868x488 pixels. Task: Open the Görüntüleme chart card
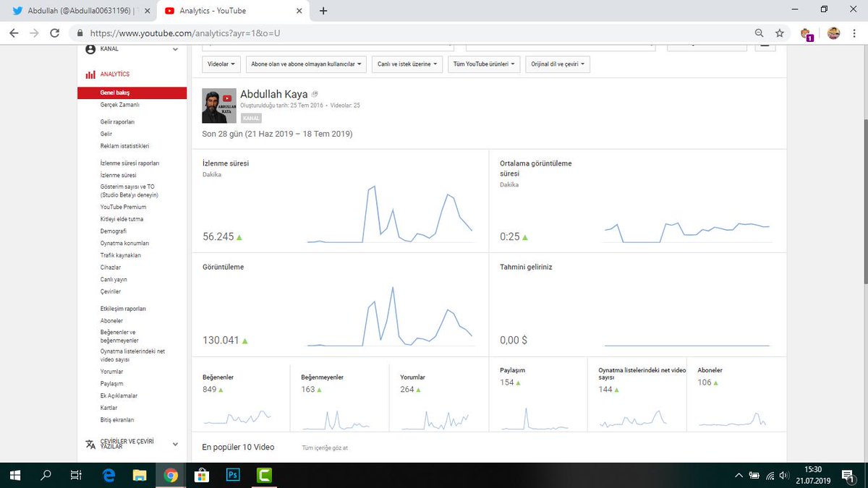(340, 304)
